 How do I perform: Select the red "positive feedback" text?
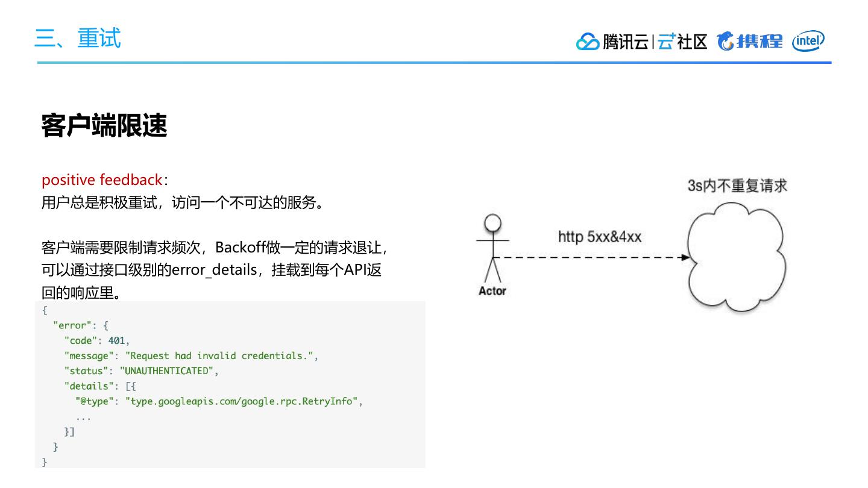[x=102, y=180]
